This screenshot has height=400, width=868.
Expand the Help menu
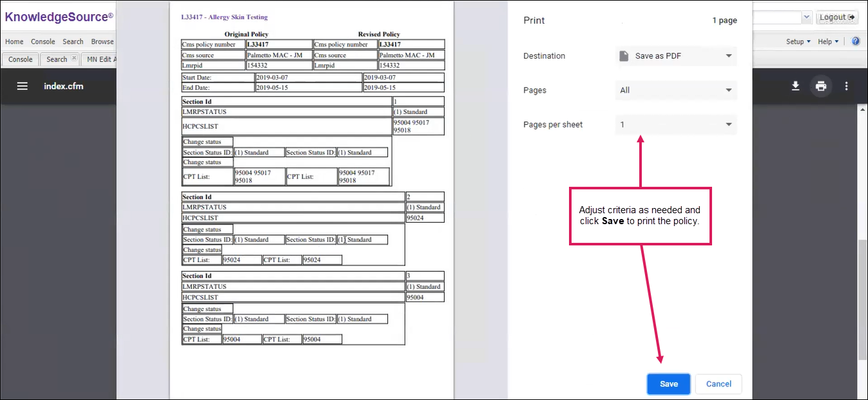(828, 42)
